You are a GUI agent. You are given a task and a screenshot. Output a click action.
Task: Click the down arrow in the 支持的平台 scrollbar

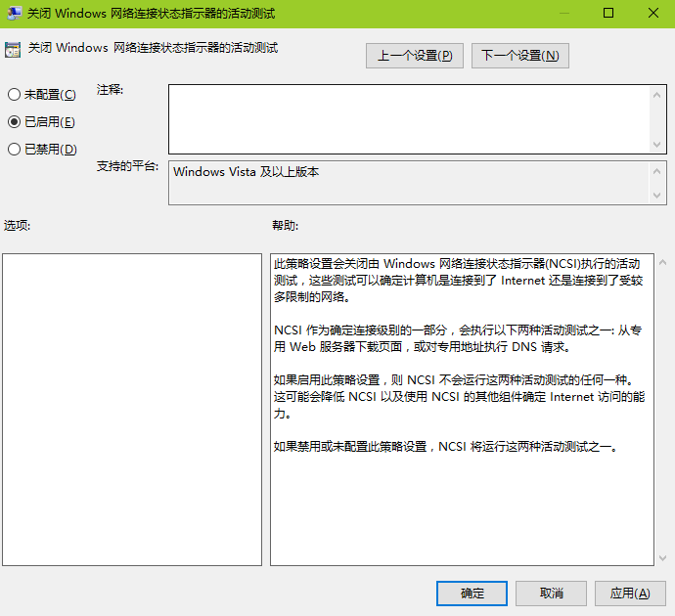pyautogui.click(x=658, y=196)
